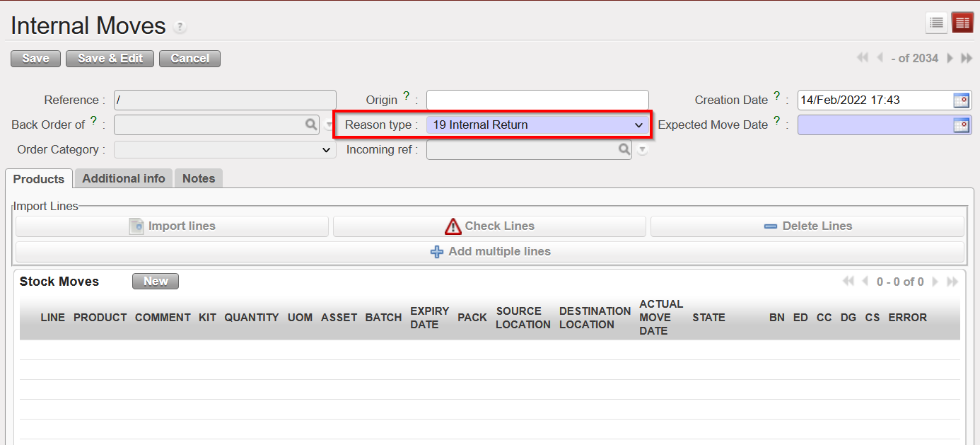Click into the Origin text field
The height and width of the screenshot is (445, 980).
click(x=537, y=100)
